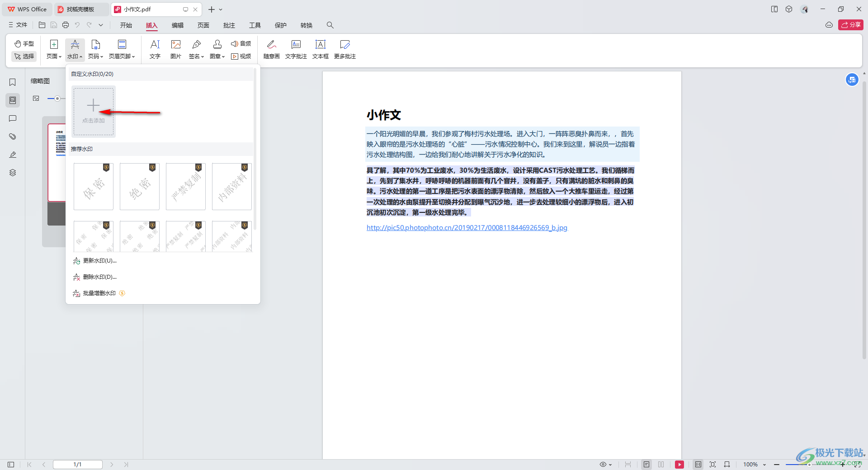868x470 pixels.
Task: Click the page number field 1/1
Action: pos(78,465)
